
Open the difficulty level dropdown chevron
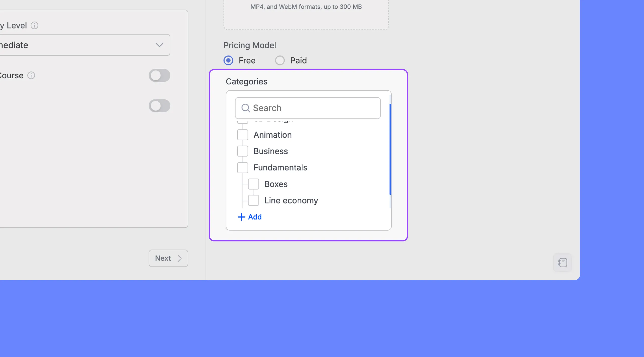(x=159, y=45)
